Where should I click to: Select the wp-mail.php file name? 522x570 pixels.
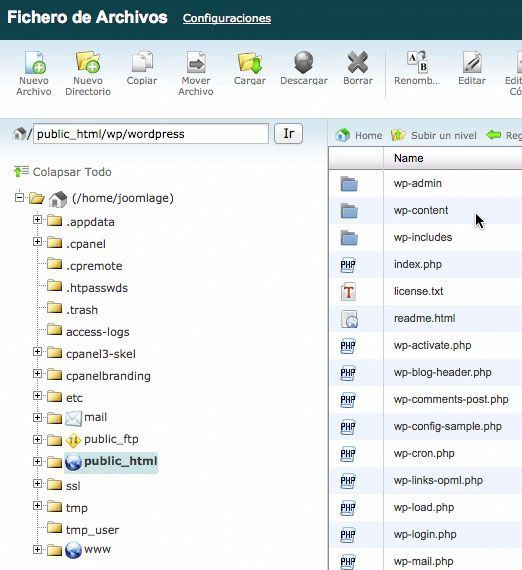pyautogui.click(x=424, y=561)
